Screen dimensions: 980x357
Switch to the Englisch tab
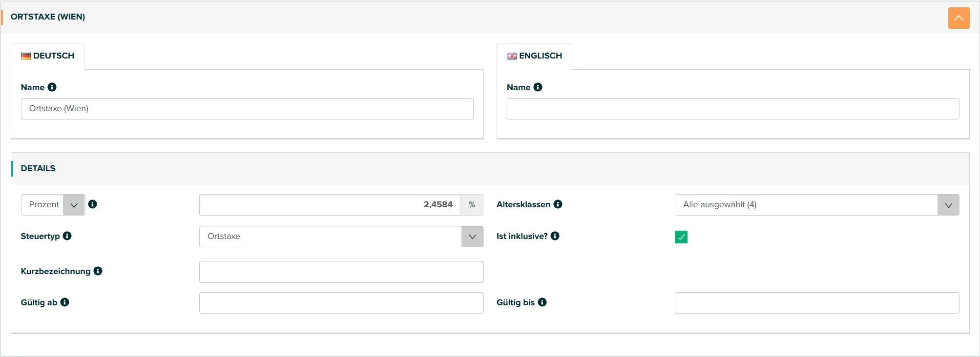point(534,56)
